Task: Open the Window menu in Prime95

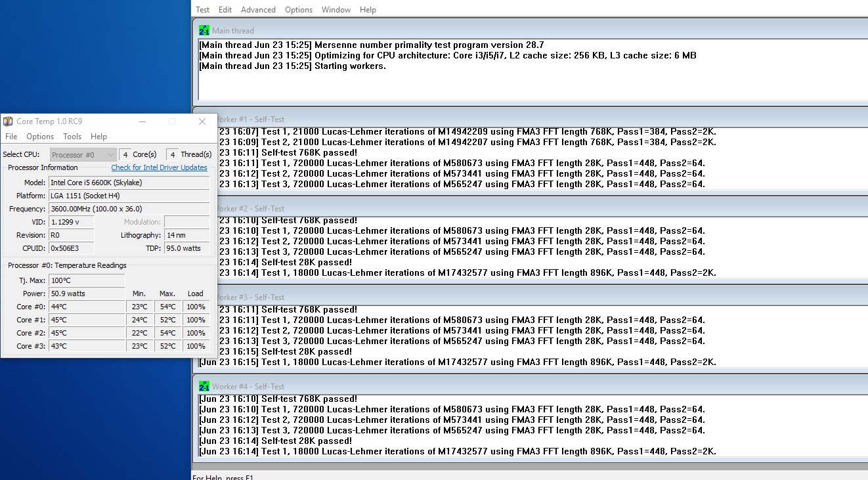Action: click(x=336, y=10)
